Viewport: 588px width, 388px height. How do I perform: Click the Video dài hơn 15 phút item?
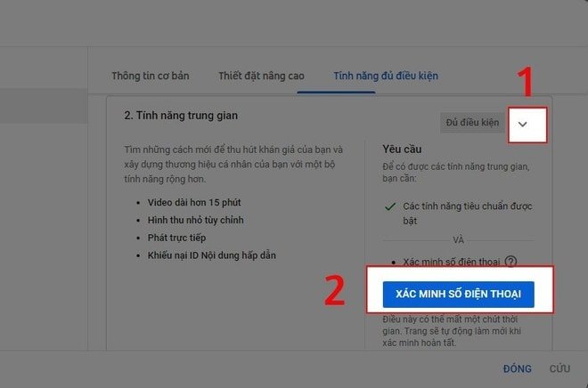[194, 203]
